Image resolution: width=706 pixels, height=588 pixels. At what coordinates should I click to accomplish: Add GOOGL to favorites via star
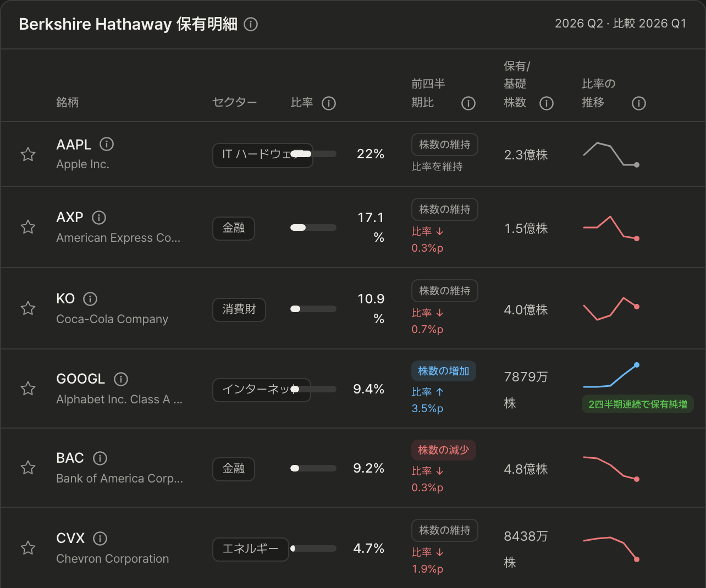tap(28, 389)
